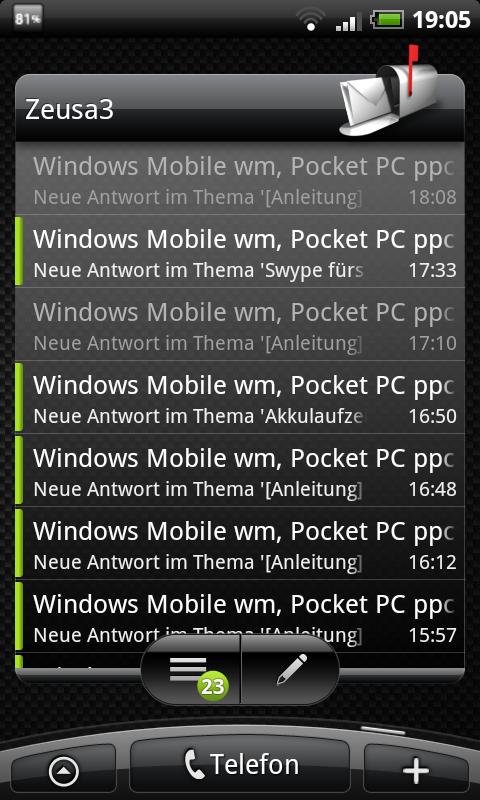Open the read email from 17:10
The image size is (480, 800).
pos(240,324)
